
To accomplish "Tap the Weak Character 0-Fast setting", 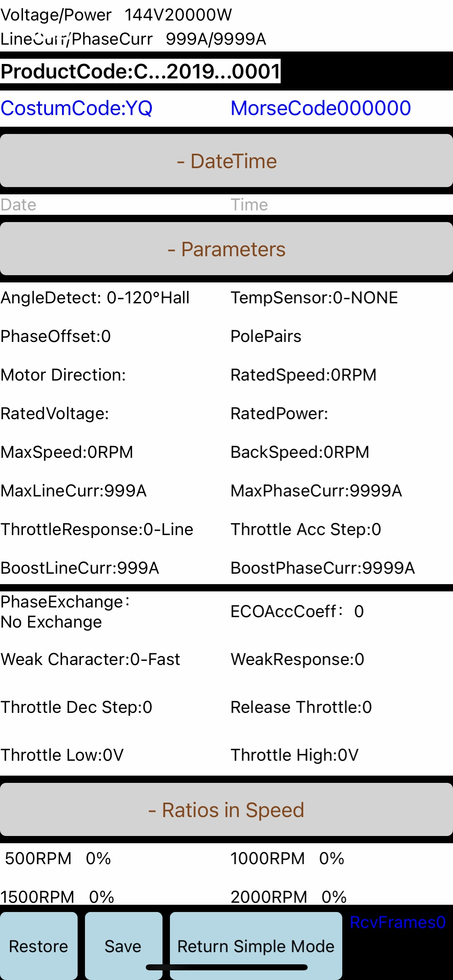I will [91, 659].
